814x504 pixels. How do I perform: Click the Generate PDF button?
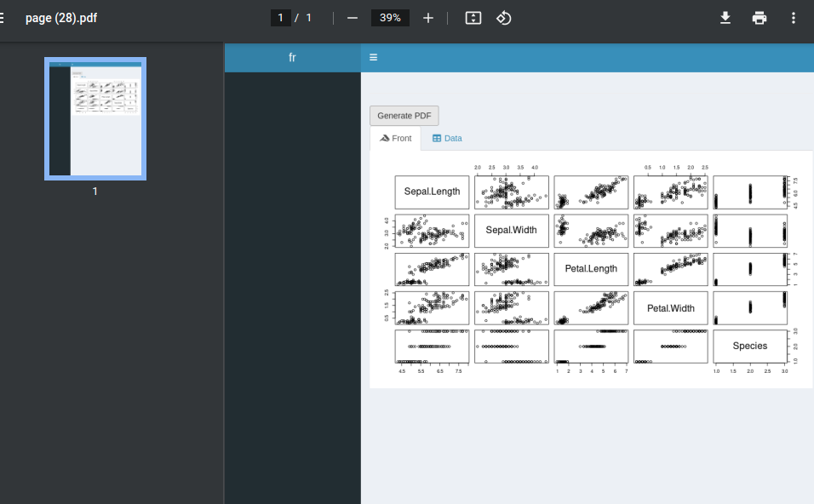click(x=404, y=116)
